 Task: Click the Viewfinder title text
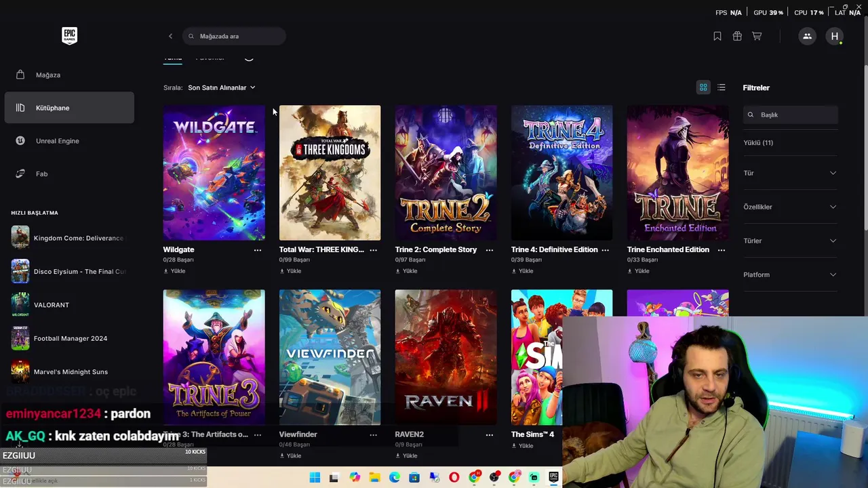pyautogui.click(x=298, y=434)
